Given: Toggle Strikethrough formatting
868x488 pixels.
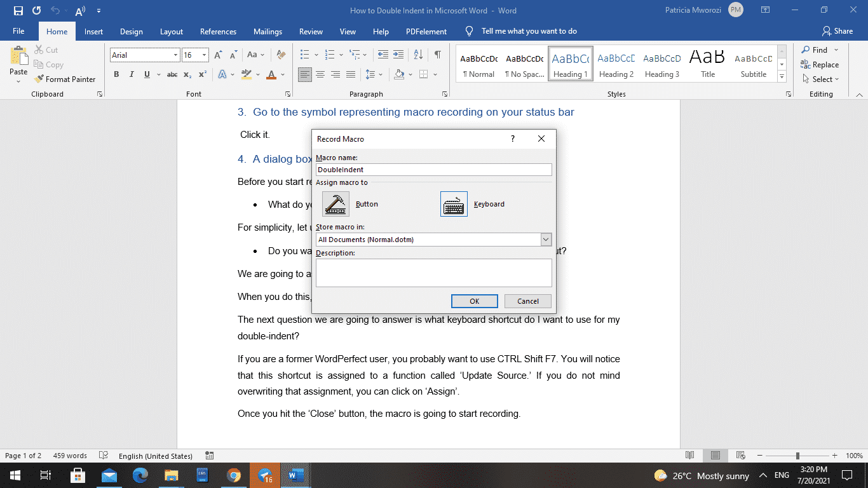Looking at the screenshot, I should (x=172, y=74).
